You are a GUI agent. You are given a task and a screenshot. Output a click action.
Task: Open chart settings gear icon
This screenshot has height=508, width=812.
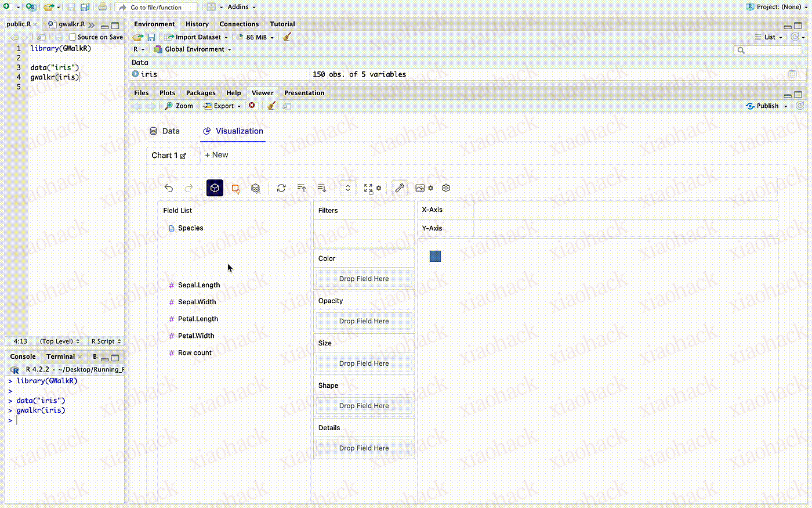click(446, 188)
